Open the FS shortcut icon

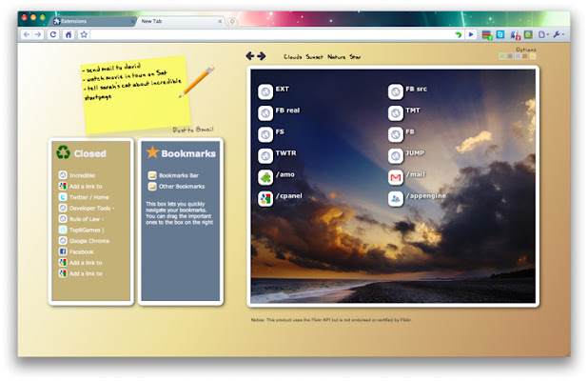pyautogui.click(x=265, y=134)
